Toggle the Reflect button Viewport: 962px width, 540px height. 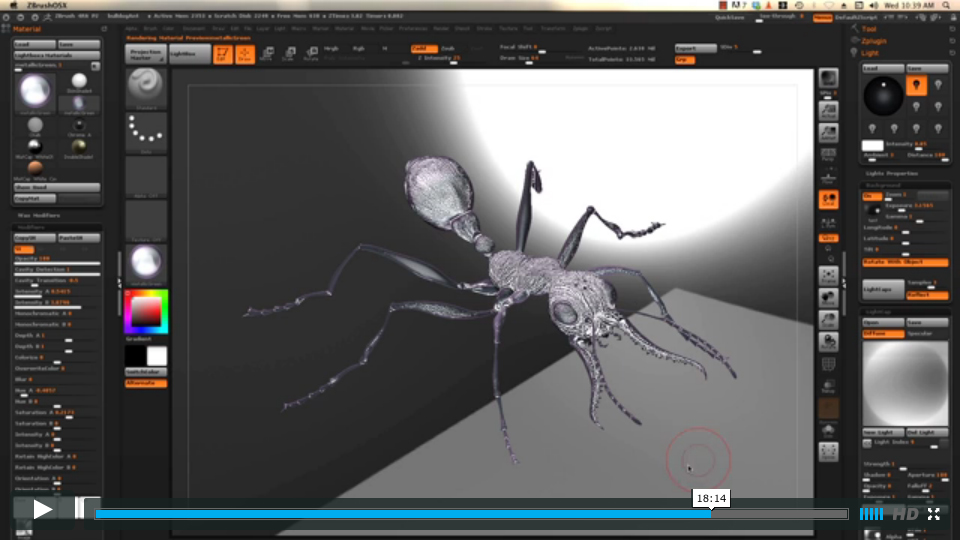point(927,295)
